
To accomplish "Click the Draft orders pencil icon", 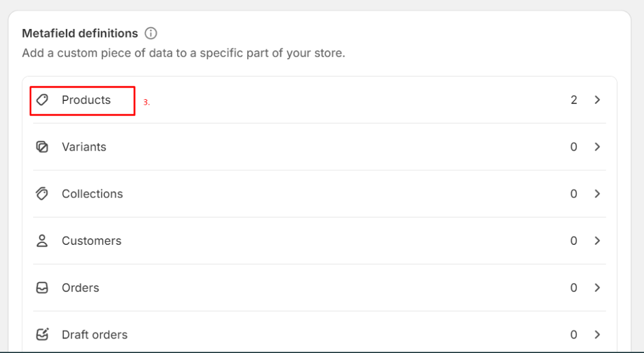I will click(42, 334).
